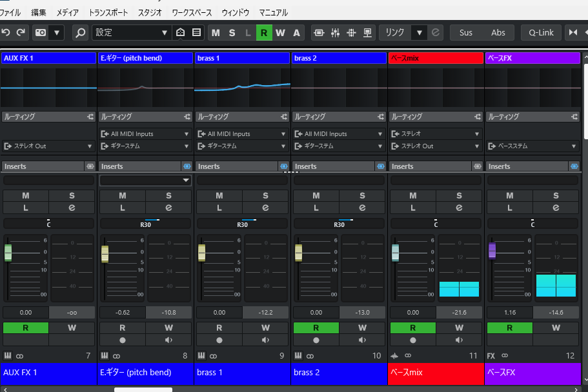
Task: Mute the brass 1 channel
Action: [x=219, y=195]
